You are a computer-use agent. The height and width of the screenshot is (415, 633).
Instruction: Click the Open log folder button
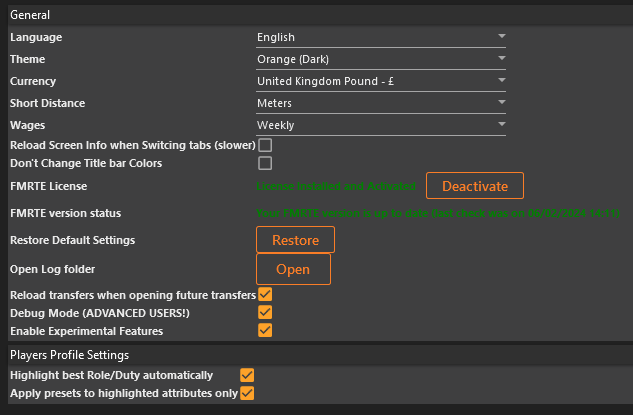[293, 269]
